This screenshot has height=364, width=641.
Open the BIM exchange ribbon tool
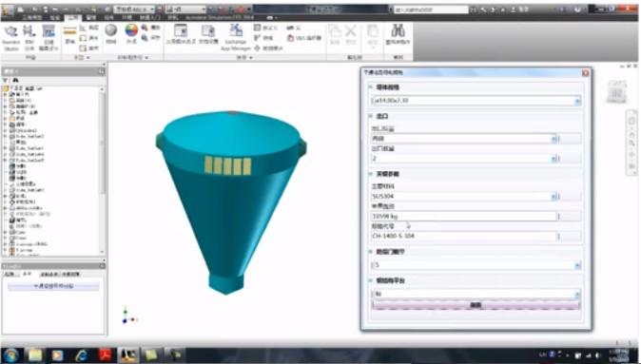tap(29, 38)
